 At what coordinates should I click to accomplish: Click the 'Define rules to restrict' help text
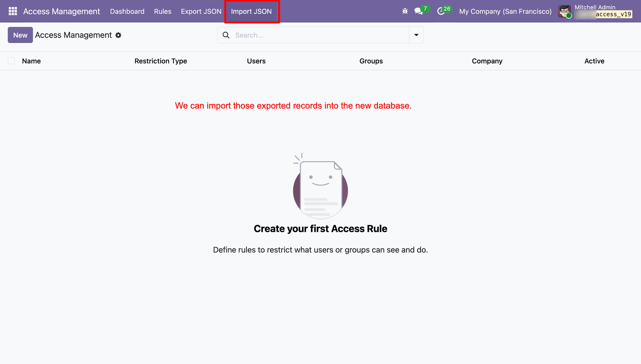coord(320,250)
